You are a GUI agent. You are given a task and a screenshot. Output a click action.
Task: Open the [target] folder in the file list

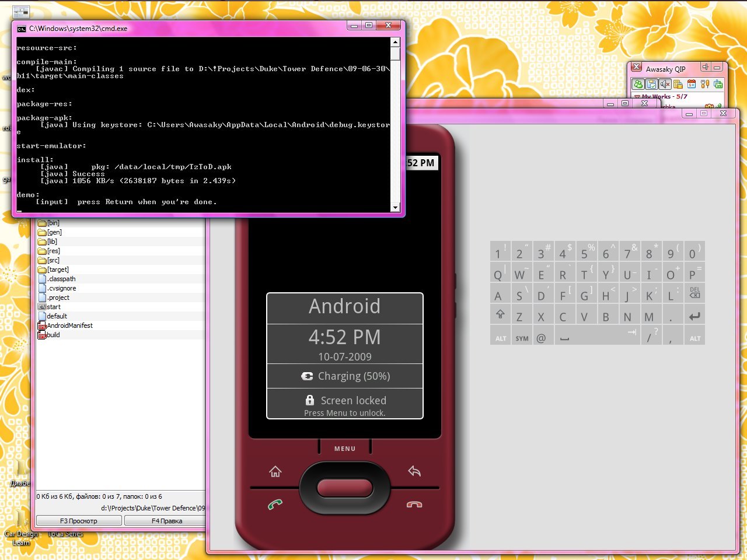click(x=58, y=269)
